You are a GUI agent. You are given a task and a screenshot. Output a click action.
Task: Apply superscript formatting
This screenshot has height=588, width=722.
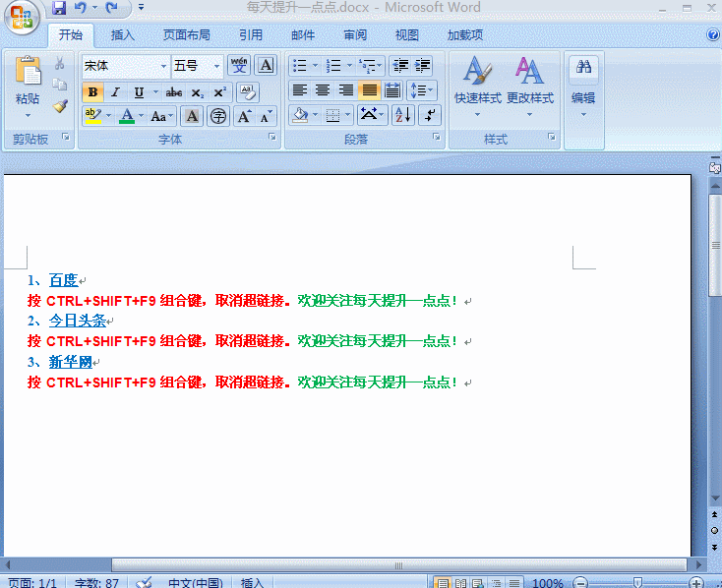coord(219,92)
